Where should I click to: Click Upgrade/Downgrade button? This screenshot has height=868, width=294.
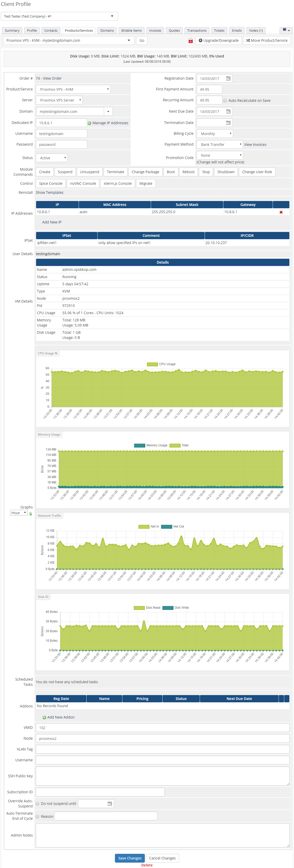coord(218,40)
